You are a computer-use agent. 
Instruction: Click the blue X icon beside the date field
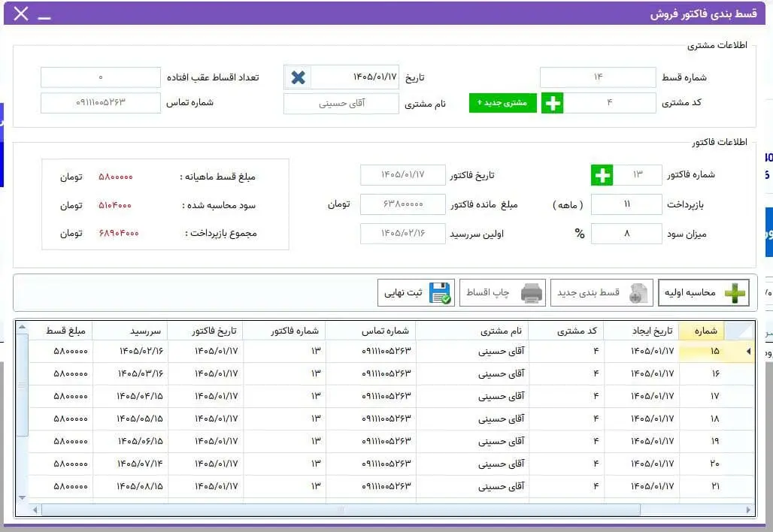(x=299, y=77)
